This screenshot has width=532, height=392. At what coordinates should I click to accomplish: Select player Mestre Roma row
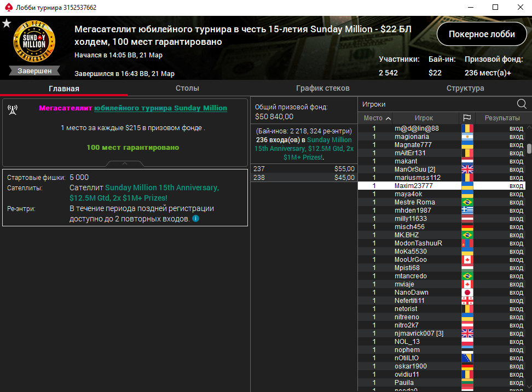click(441, 202)
